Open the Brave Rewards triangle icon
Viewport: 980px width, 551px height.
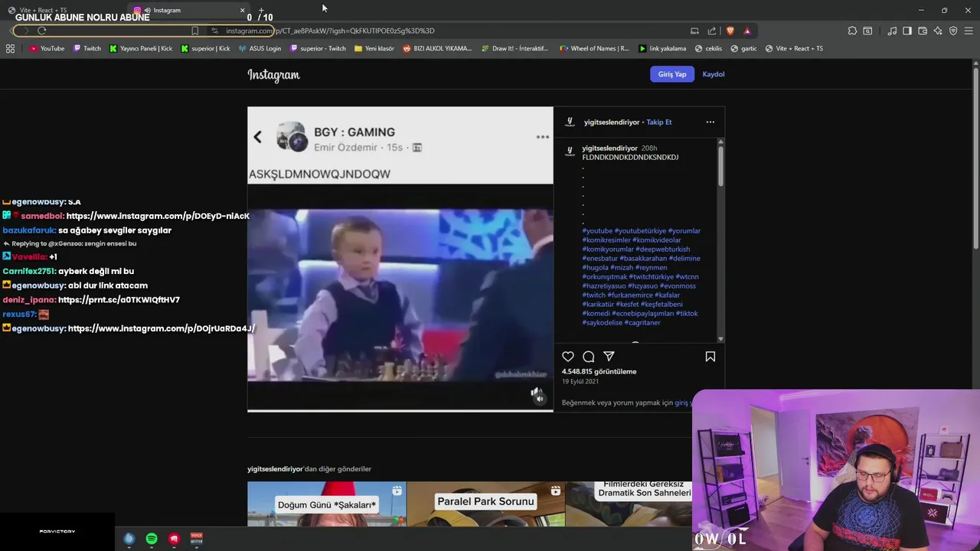(x=747, y=31)
